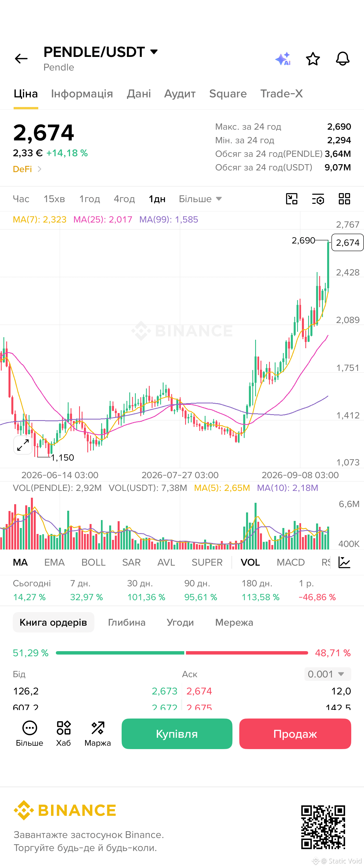Tap the green Купівля button

(x=177, y=734)
